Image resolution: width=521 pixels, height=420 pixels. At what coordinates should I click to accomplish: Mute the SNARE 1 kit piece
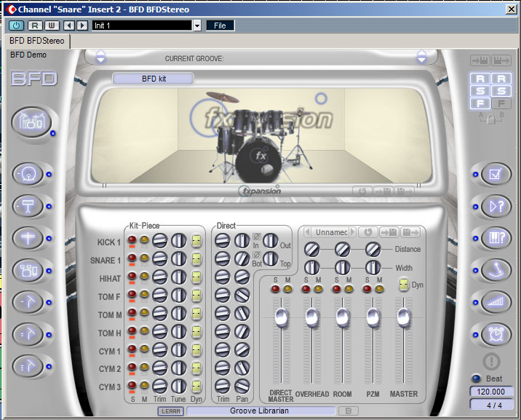[144, 258]
